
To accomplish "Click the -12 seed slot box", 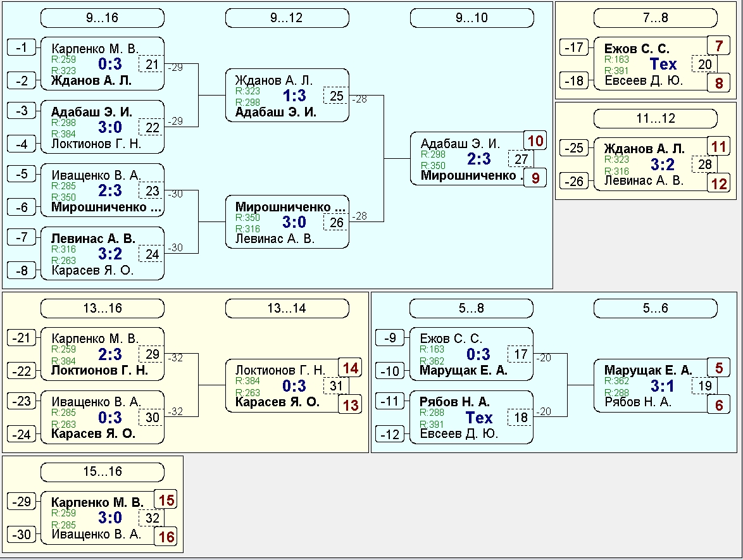I will 390,435.
